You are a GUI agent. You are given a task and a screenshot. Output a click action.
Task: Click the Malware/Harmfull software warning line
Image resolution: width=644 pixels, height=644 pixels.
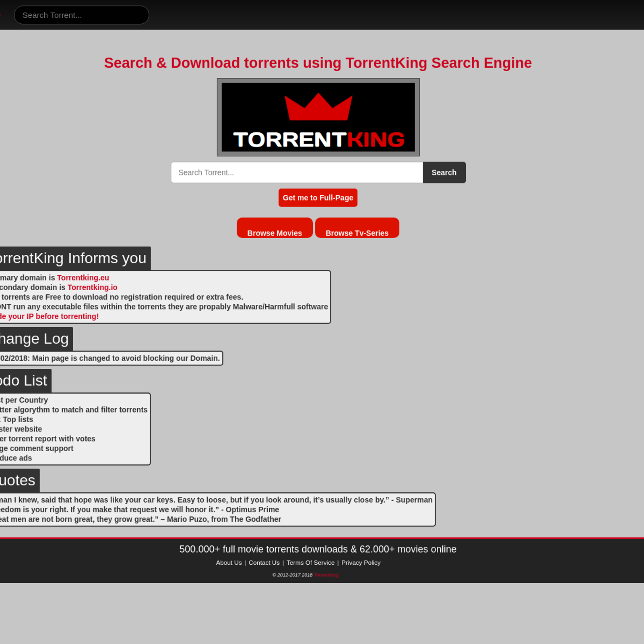[x=164, y=307]
